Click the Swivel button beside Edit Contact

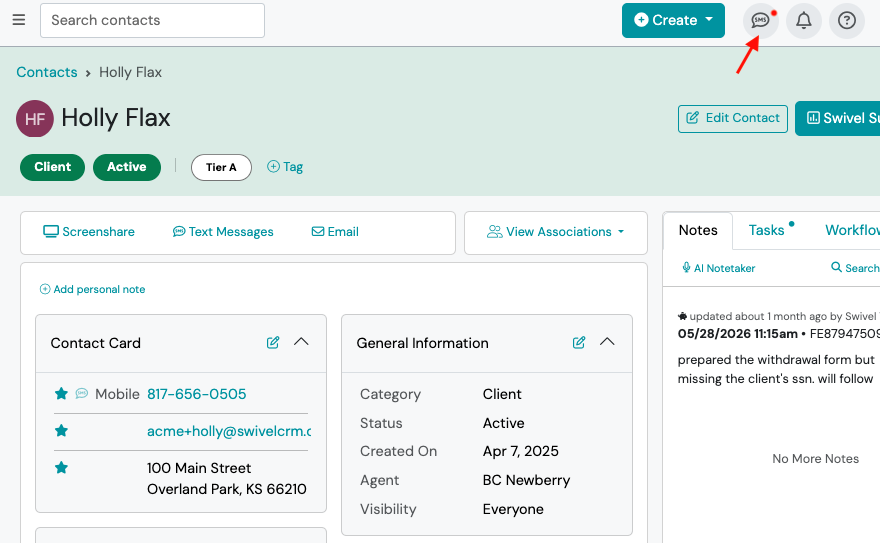[837, 118]
